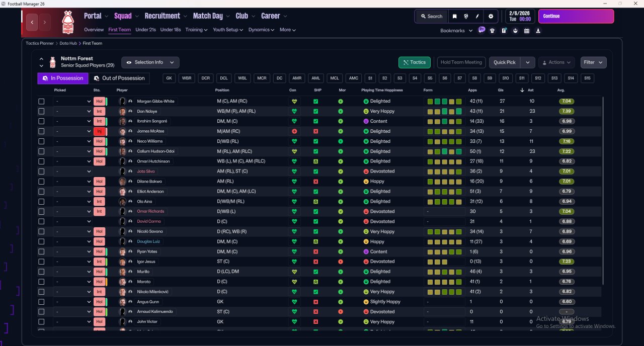Follow the Data Hub breadcrumb link
This screenshot has height=346, width=644.
[67, 43]
